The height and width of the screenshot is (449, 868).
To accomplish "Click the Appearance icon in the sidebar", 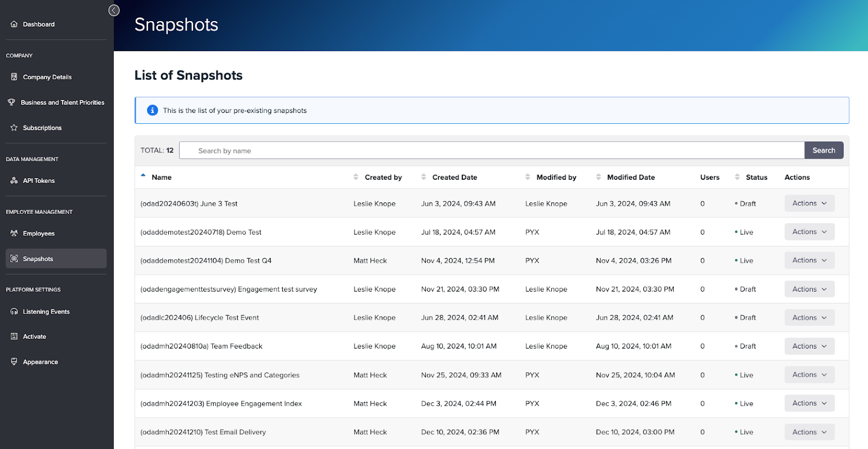I will (14, 362).
